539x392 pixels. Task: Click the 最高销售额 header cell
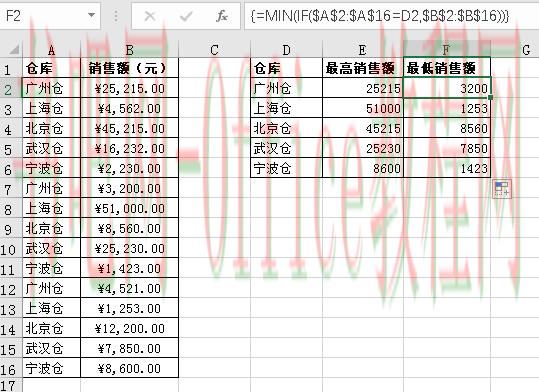coord(363,68)
